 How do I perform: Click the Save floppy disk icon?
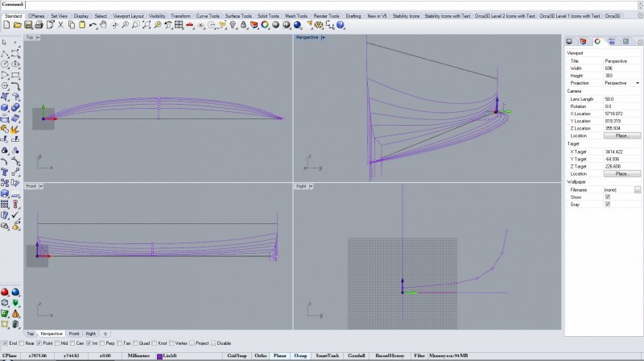point(27,26)
